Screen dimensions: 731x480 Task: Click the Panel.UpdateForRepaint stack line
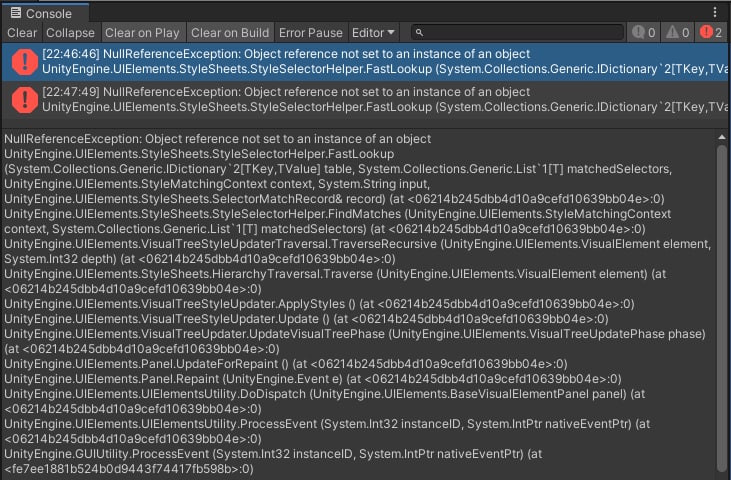[286, 363]
